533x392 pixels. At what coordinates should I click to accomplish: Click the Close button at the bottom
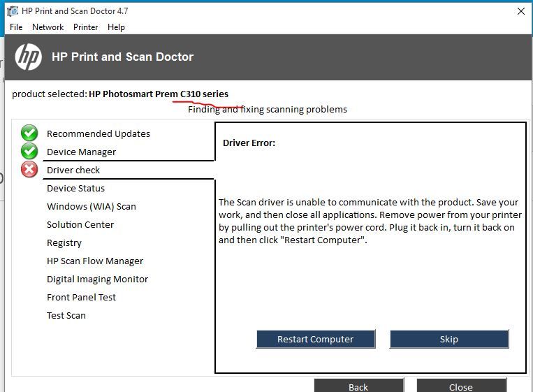[x=461, y=386]
